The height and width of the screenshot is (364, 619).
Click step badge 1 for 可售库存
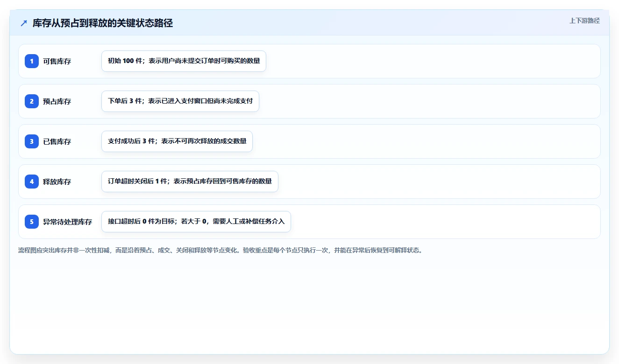pyautogui.click(x=32, y=61)
